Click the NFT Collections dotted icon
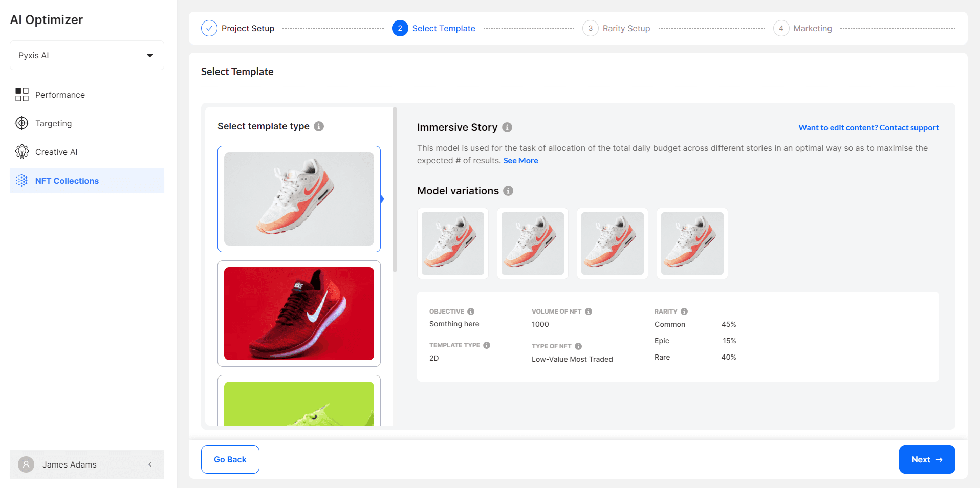 tap(22, 181)
